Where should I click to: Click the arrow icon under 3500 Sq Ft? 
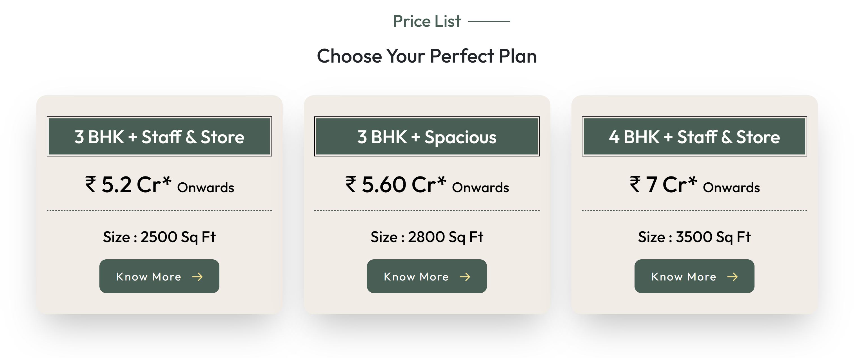pos(732,277)
